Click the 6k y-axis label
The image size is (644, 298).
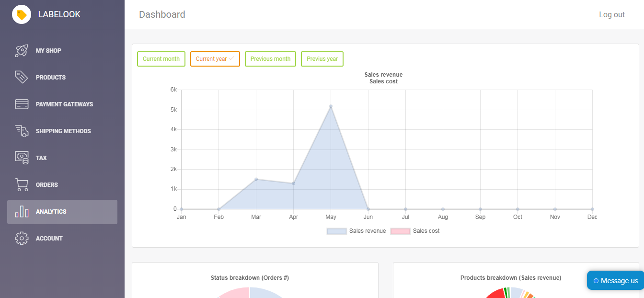tap(173, 90)
